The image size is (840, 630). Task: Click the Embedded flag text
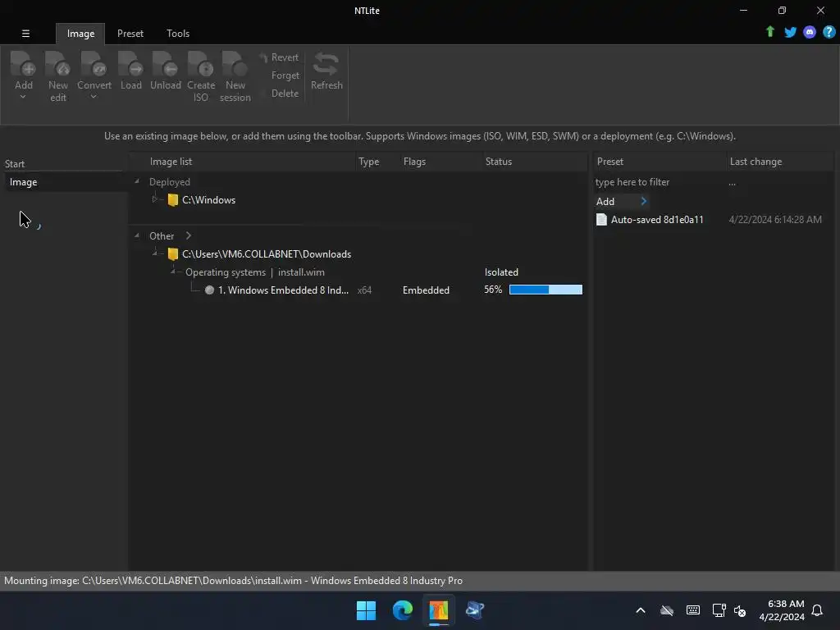(x=426, y=290)
